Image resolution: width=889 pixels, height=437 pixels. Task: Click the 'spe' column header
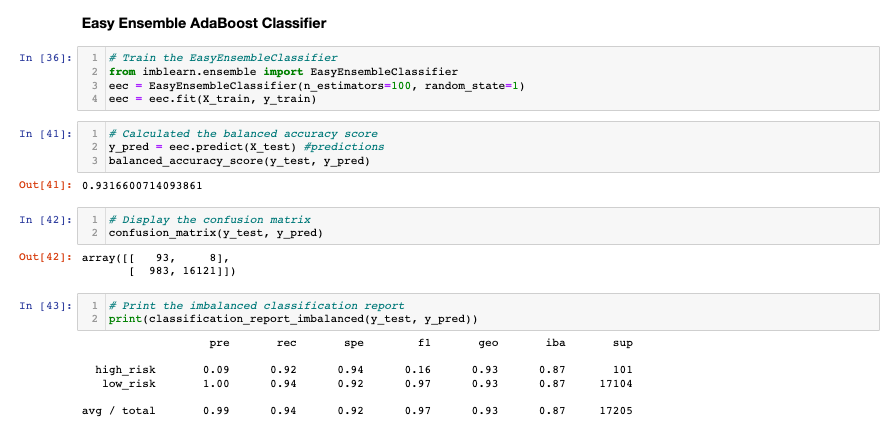354,343
